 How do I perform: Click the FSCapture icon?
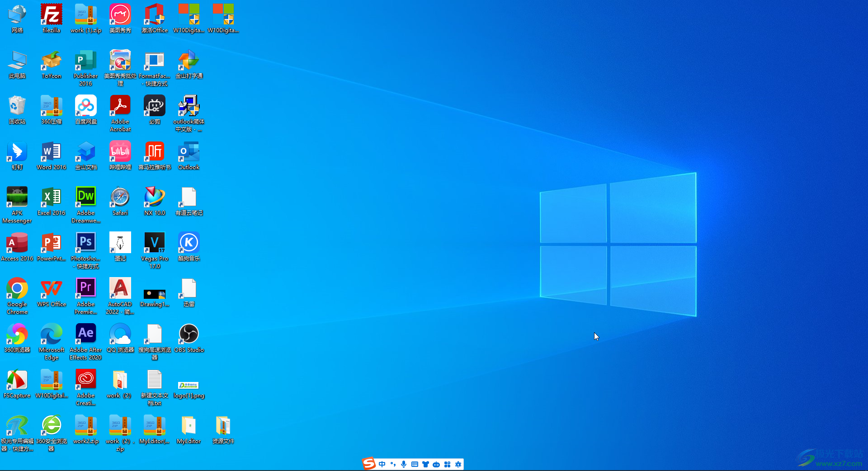coord(17,380)
